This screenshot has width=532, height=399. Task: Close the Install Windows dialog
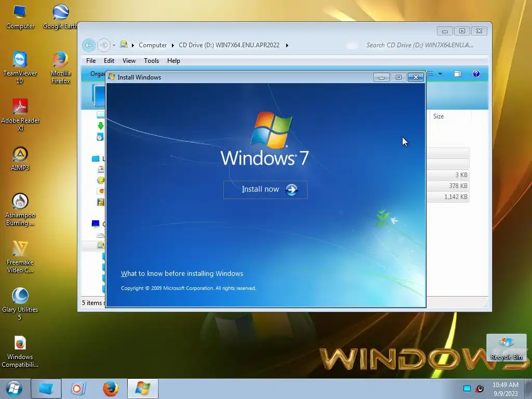(416, 77)
